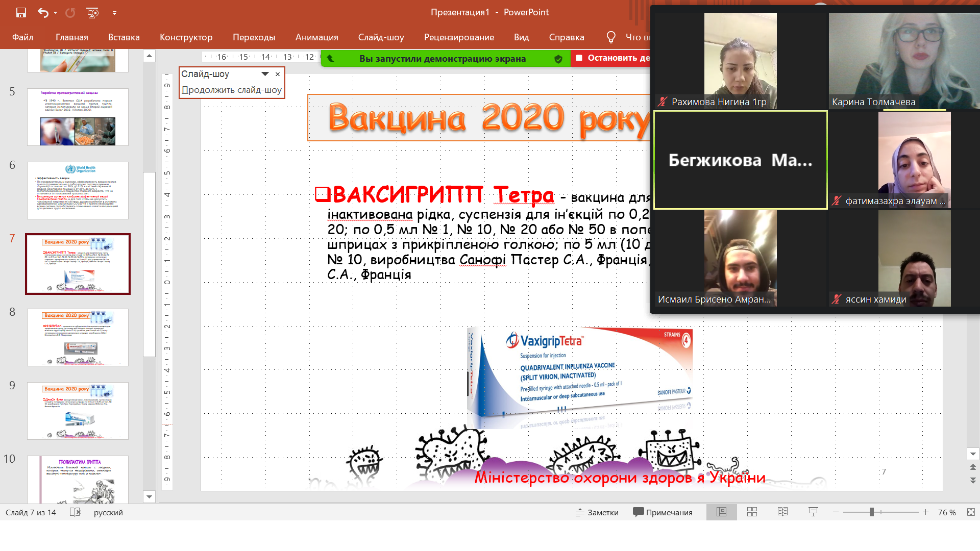
Task: Select slide 6 World Health Organization thumbnail
Action: pos(78,190)
